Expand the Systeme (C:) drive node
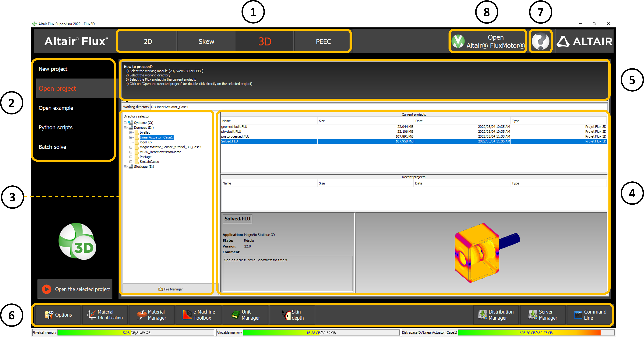Viewport: 644px width, 337px height. [x=125, y=123]
